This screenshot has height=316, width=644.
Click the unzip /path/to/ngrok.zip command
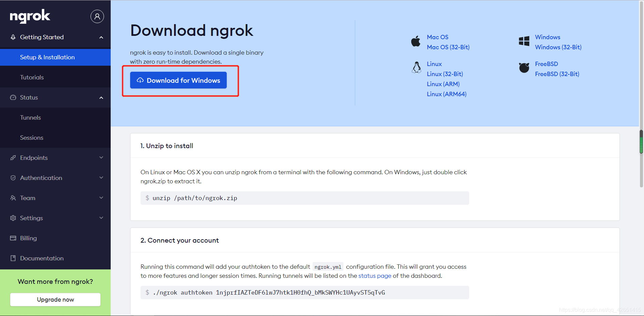tap(305, 198)
